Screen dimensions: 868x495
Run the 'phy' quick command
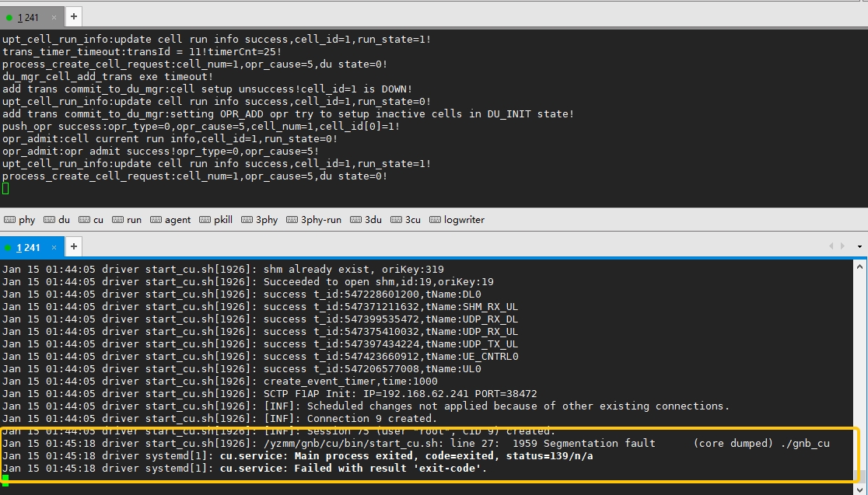click(x=20, y=220)
